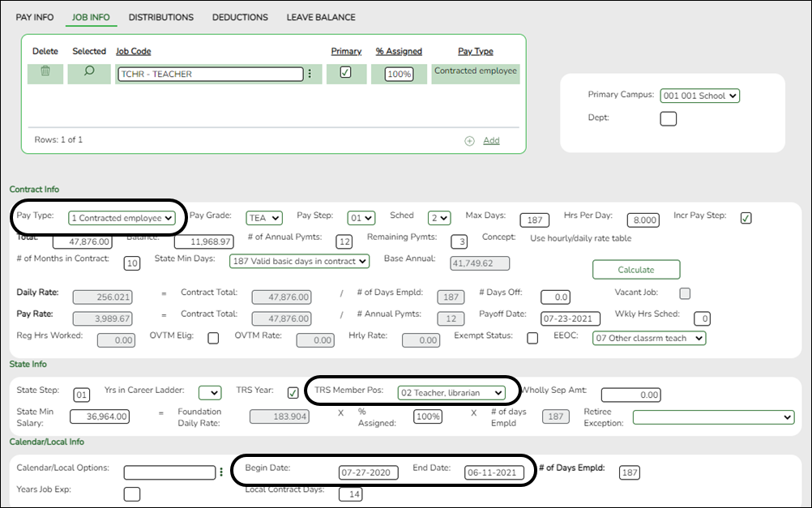Toggle the Primary checkbox for the teacher job
The width and height of the screenshot is (812, 508).
(x=346, y=73)
